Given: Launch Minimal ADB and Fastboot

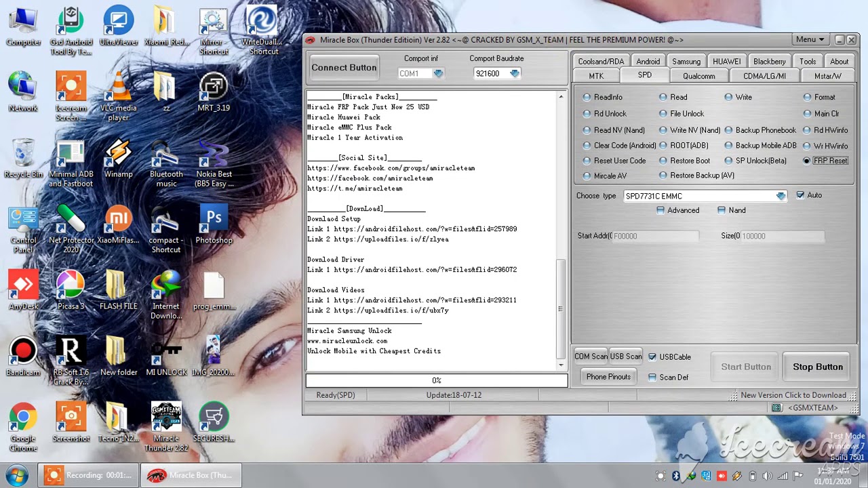Looking at the screenshot, I should (x=71, y=163).
